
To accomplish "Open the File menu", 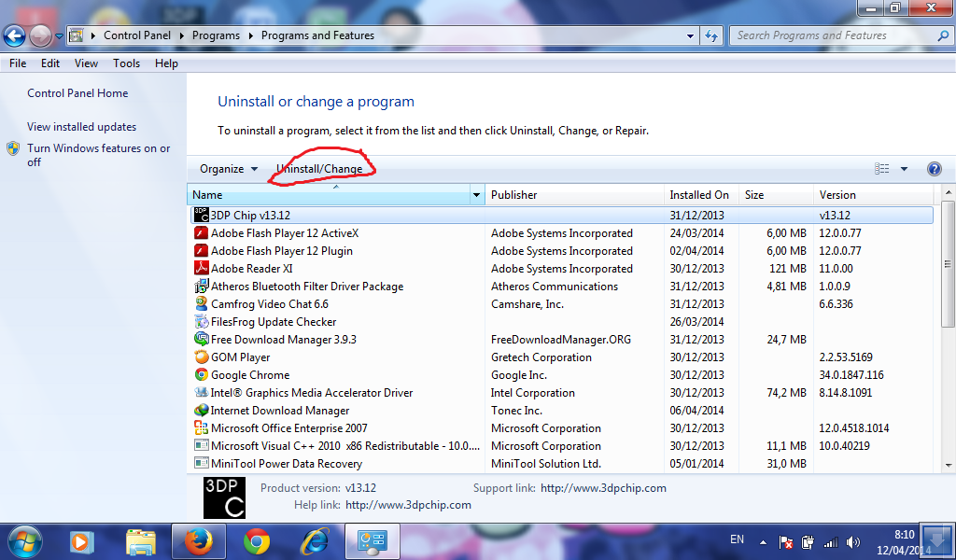I will point(18,63).
